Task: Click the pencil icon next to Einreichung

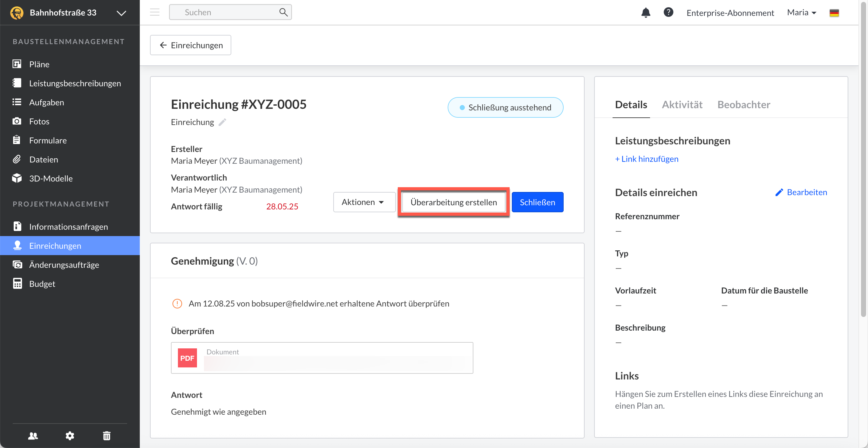Action: 222,122
